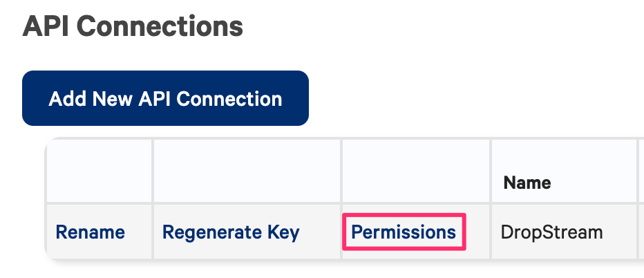644x278 pixels.
Task: Click the Rename link in the table row
Action: pyautogui.click(x=90, y=232)
